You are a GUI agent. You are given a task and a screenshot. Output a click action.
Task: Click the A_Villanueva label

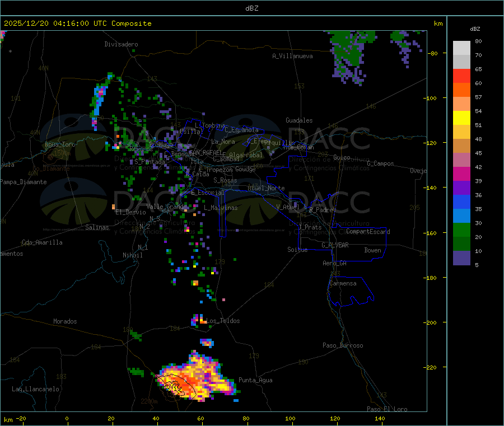pyautogui.click(x=292, y=56)
